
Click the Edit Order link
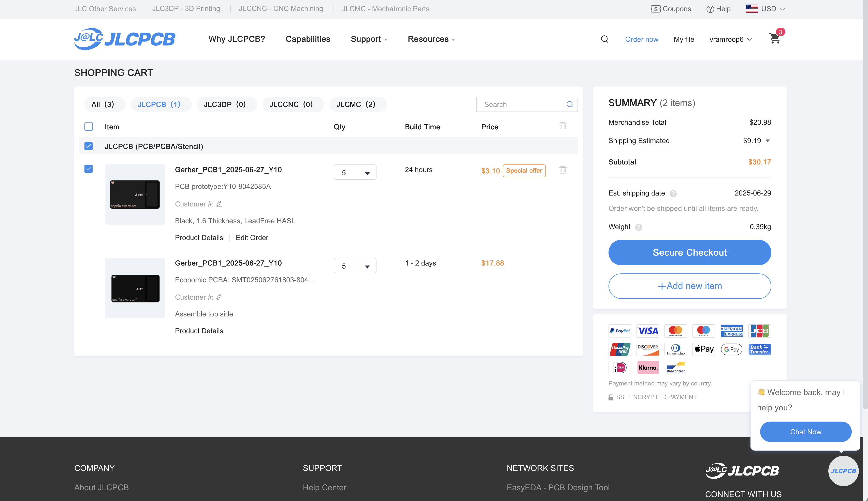(x=252, y=238)
